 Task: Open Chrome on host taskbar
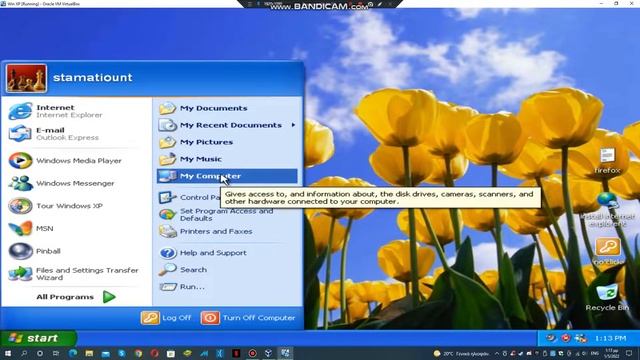[x=138, y=353]
